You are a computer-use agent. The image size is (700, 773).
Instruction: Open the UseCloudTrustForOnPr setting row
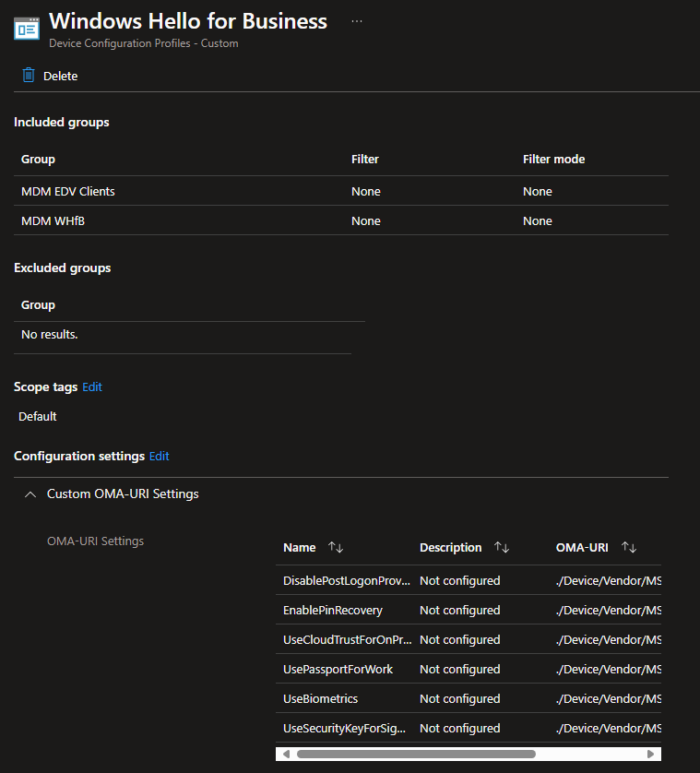click(x=347, y=640)
